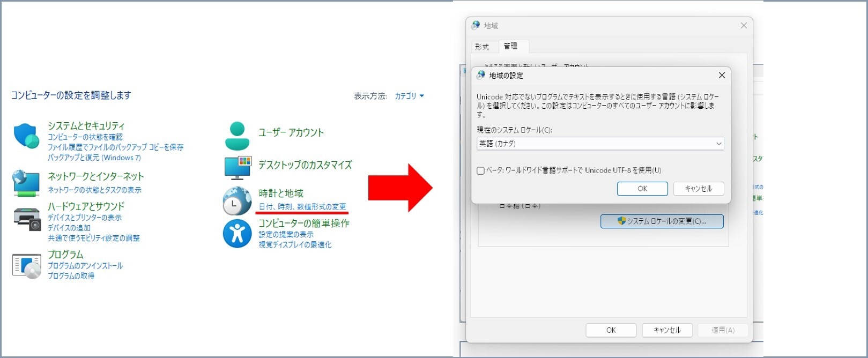868x358 pixels.
Task: Open the system locale 英語 (カナダ) dropdown
Action: tap(600, 144)
